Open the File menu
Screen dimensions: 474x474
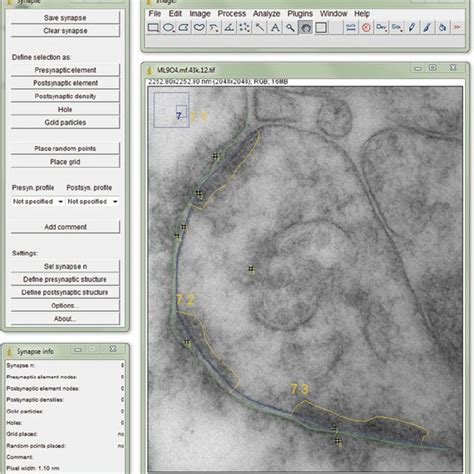click(x=155, y=14)
